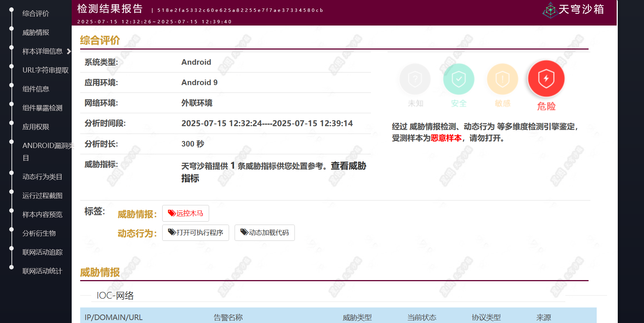Expand the 样本详细信息 sidebar chevron

[69, 51]
